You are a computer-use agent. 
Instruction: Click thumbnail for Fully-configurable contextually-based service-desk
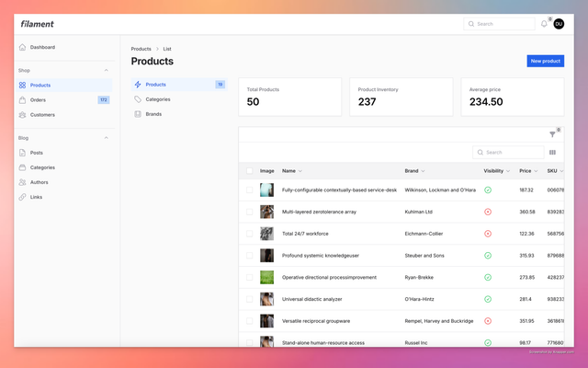267,190
